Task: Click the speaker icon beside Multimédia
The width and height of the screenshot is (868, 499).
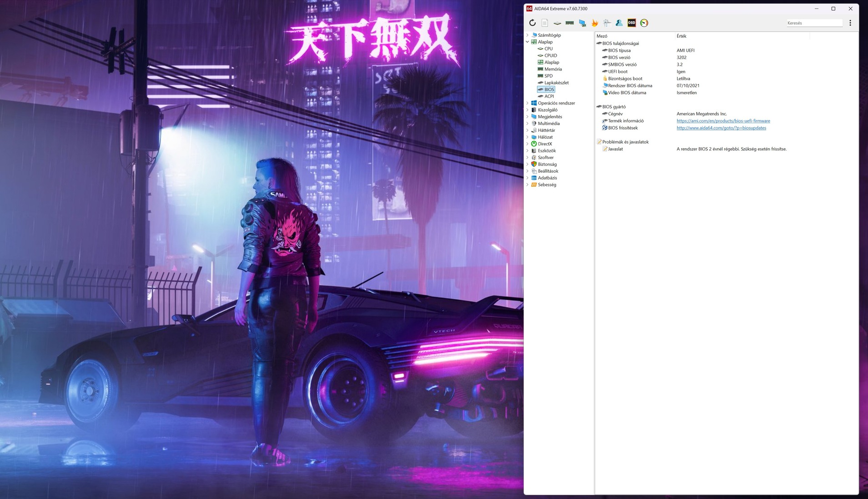Action: click(534, 124)
